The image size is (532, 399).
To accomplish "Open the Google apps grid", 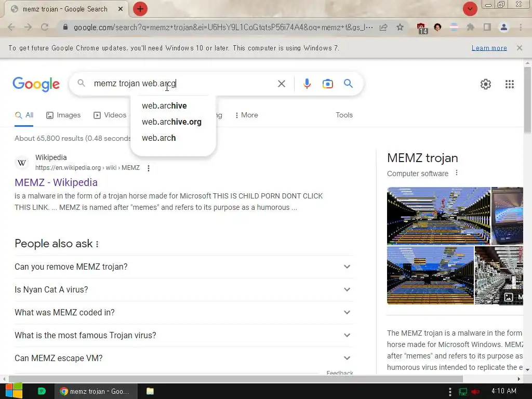I will 509,84.
